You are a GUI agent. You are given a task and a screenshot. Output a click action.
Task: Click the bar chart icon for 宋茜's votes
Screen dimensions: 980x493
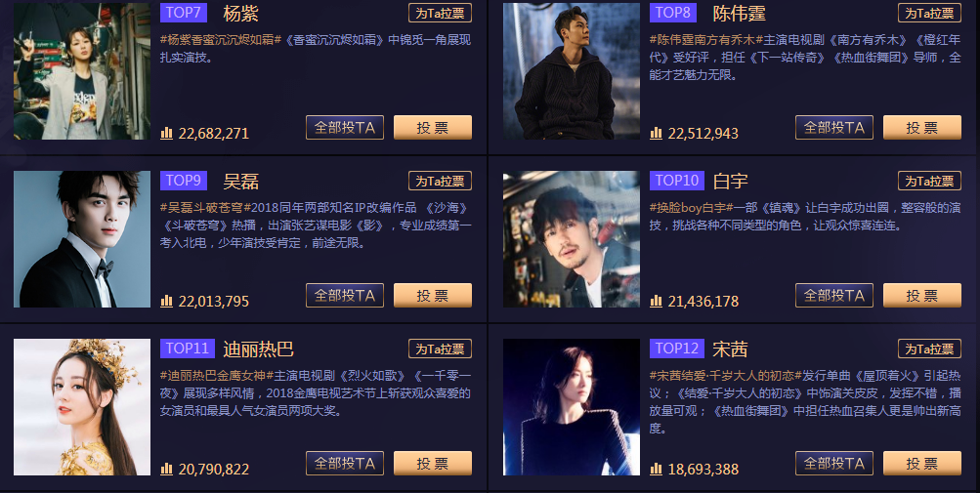pyautogui.click(x=656, y=469)
